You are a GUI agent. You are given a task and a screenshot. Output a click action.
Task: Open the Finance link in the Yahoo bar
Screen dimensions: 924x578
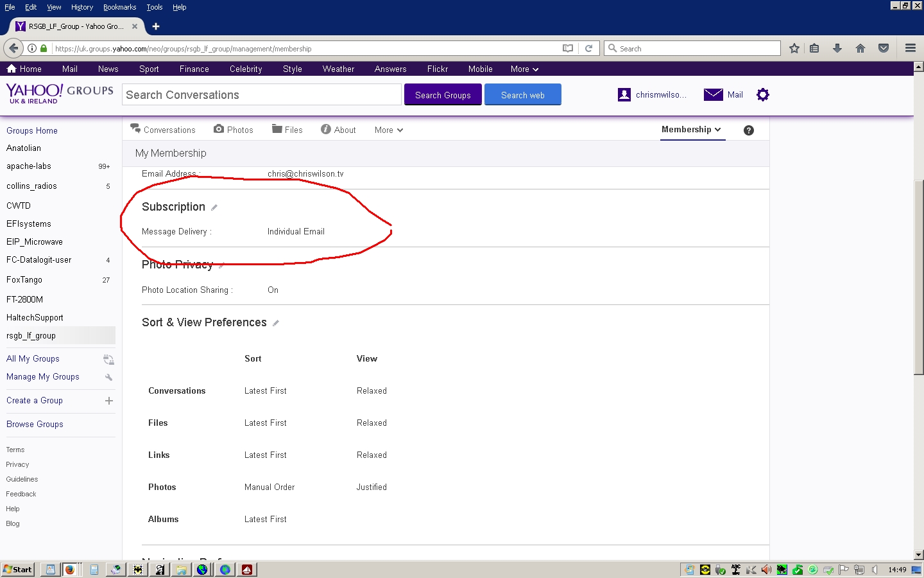[194, 69]
